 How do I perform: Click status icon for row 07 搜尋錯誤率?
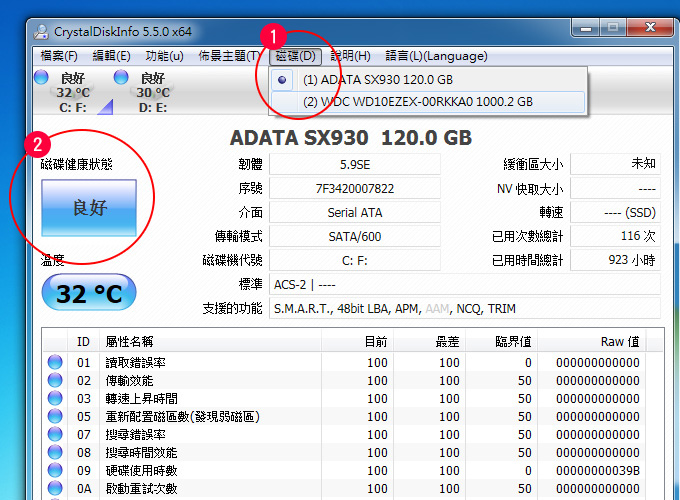tap(55, 434)
